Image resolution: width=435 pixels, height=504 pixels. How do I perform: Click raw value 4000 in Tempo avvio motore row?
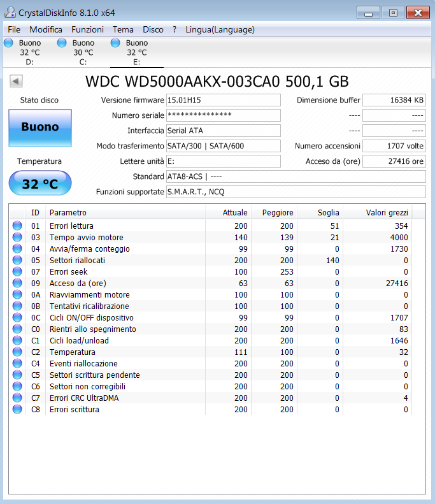coord(399,238)
